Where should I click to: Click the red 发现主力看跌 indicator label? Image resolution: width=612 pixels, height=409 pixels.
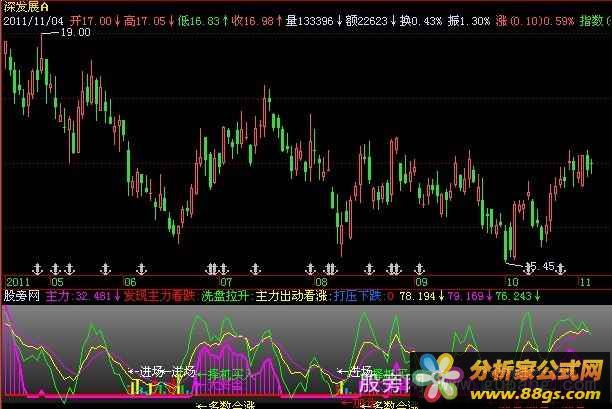pyautogui.click(x=159, y=296)
